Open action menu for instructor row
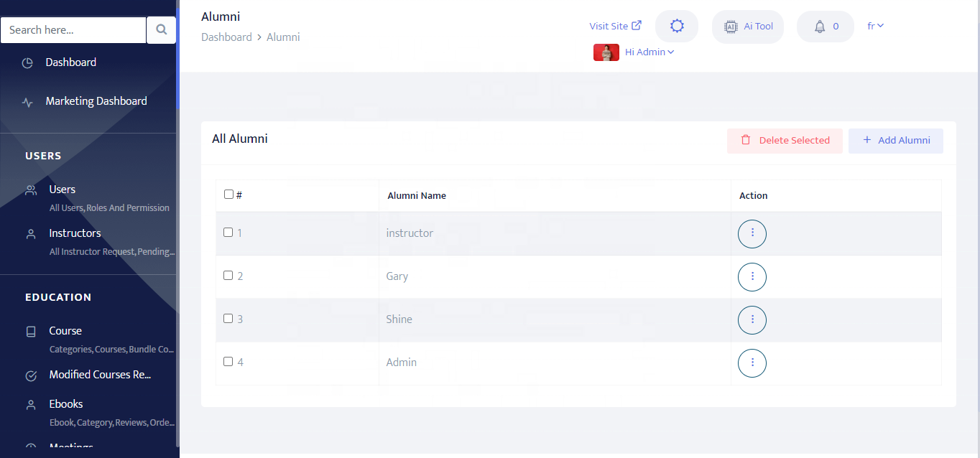 pyautogui.click(x=752, y=233)
